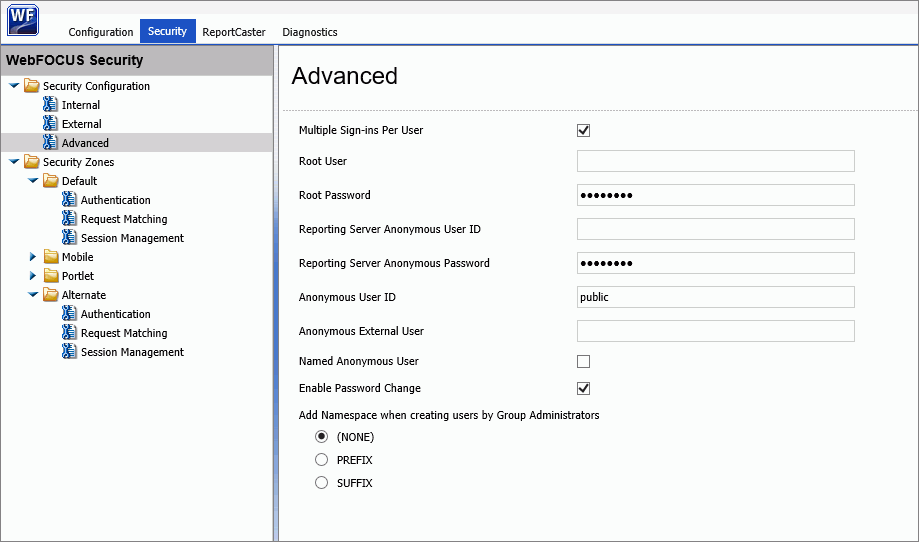
Task: Click the Security Zones folder icon
Action: [32, 162]
